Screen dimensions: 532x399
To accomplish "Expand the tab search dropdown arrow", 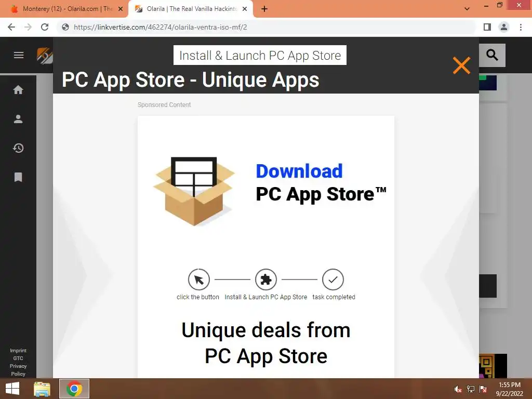I will coord(467,9).
